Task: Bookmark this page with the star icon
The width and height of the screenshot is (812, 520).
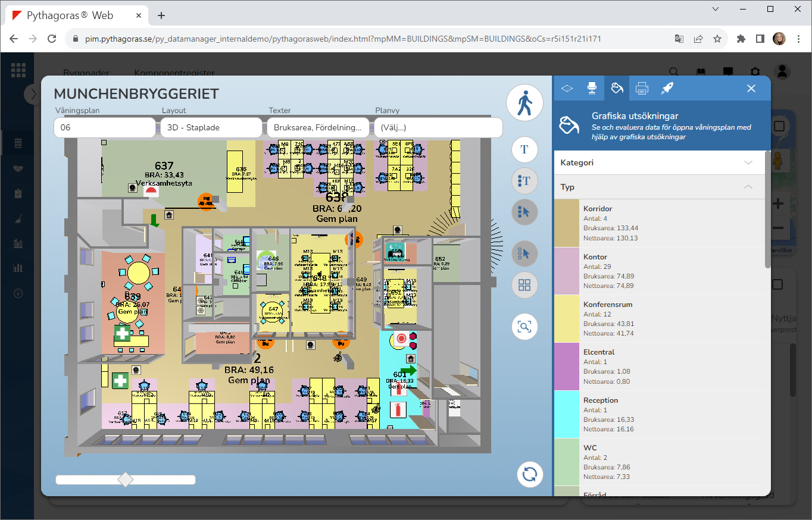Action: click(x=717, y=39)
